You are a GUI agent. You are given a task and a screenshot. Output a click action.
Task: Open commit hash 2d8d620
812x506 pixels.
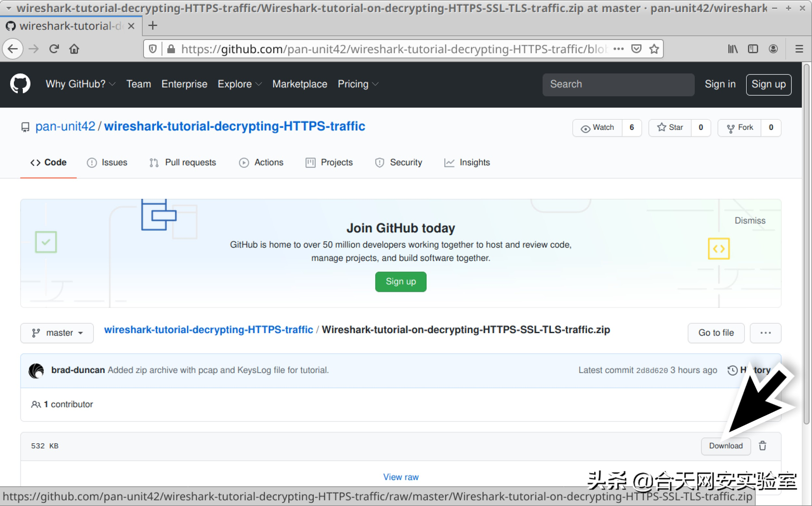click(x=652, y=370)
